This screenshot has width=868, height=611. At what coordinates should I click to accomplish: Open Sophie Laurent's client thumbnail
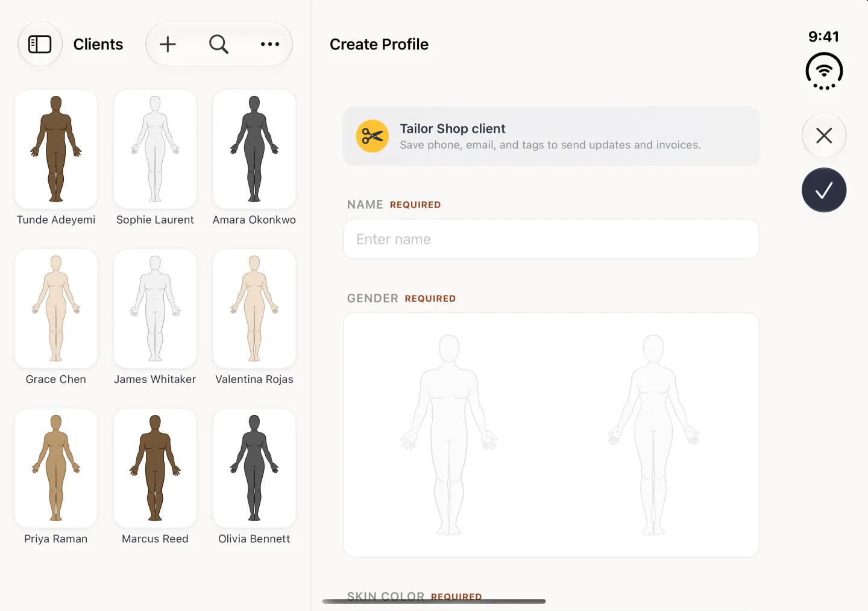point(155,149)
